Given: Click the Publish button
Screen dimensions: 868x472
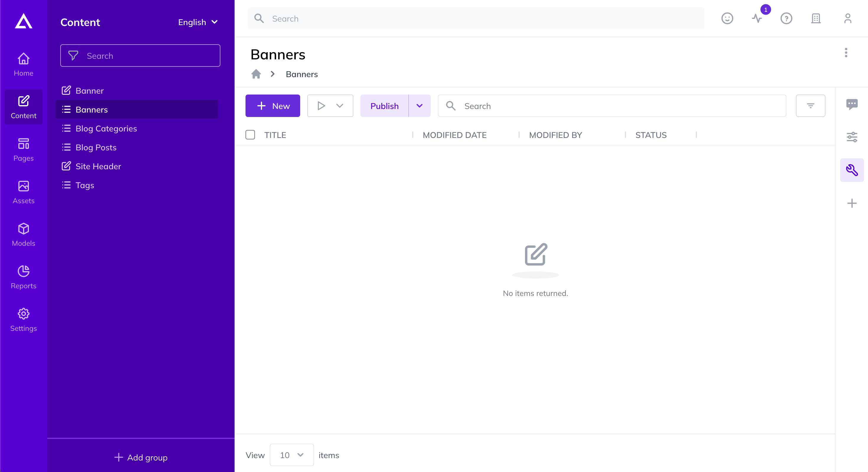Looking at the screenshot, I should coord(384,106).
